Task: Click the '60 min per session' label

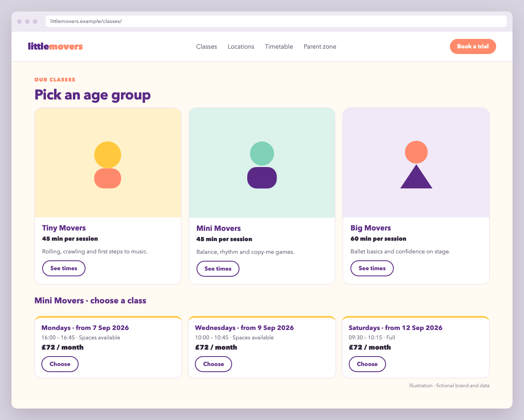Action: 378,239
